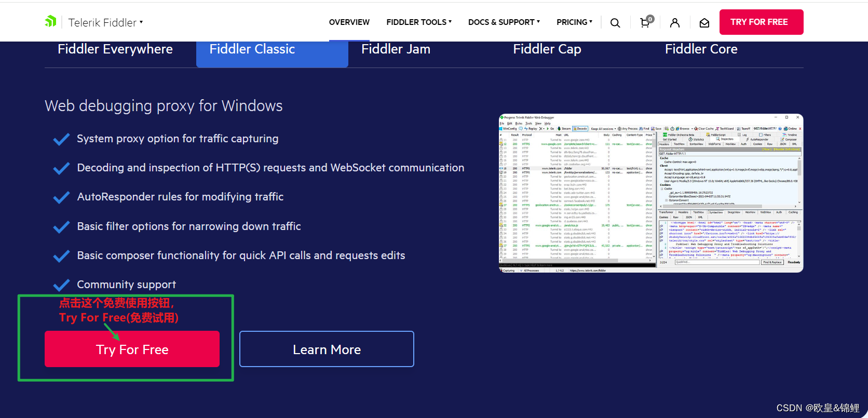Switch to the Fiddler Cap tab

(547, 49)
